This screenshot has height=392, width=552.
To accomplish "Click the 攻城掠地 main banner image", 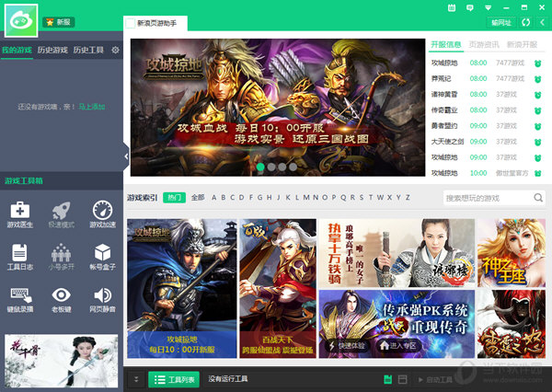I will pos(278,108).
